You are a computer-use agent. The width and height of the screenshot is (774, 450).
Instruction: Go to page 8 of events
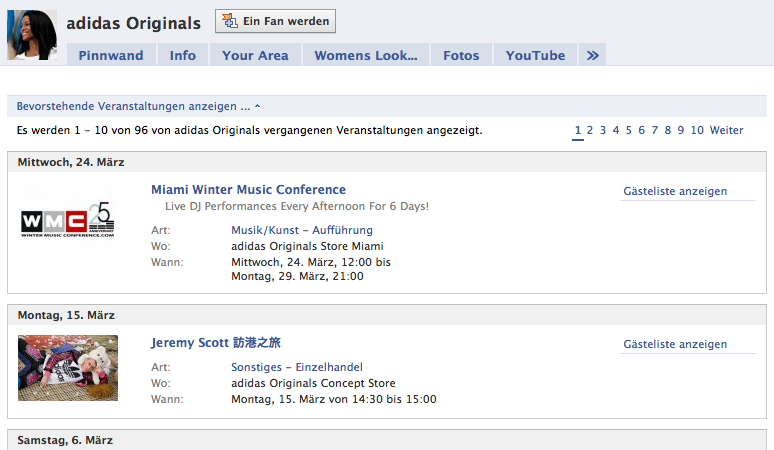pos(667,130)
